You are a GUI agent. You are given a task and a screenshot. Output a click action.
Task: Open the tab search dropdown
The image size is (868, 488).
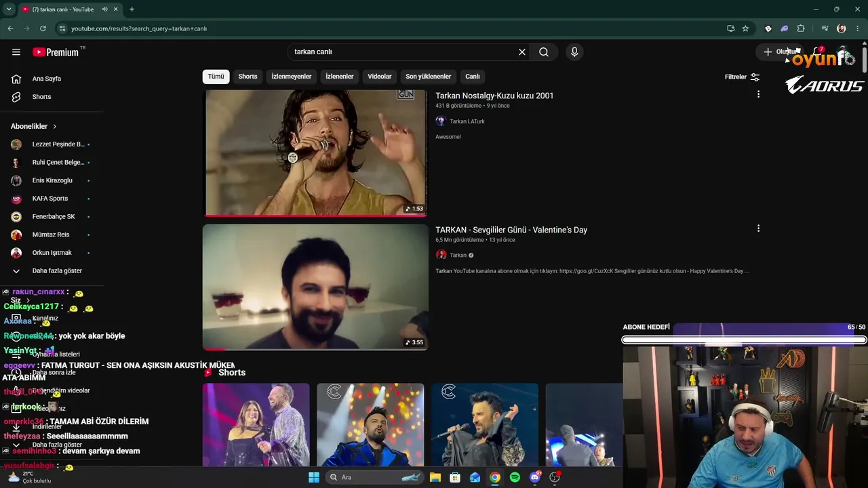[x=9, y=9]
